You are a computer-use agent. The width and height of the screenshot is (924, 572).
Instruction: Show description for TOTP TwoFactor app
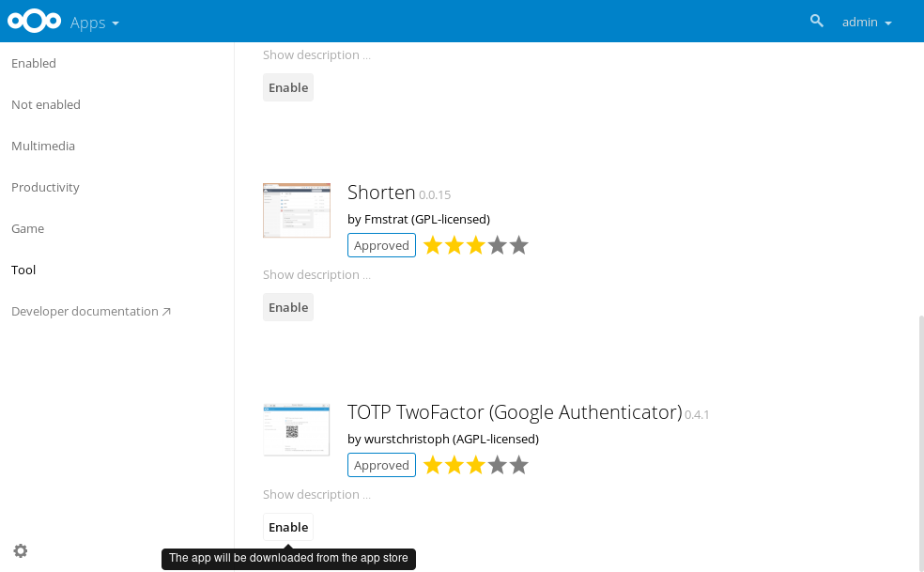tap(316, 495)
